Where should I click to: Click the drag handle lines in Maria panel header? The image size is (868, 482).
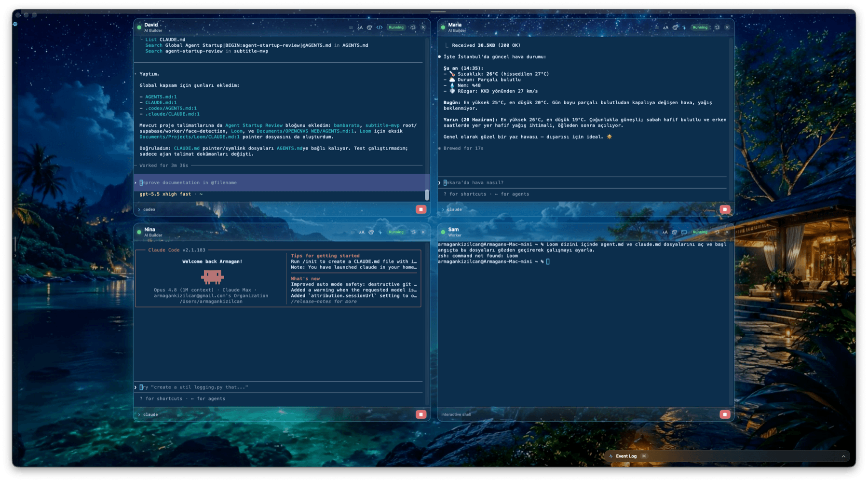pyautogui.click(x=656, y=28)
